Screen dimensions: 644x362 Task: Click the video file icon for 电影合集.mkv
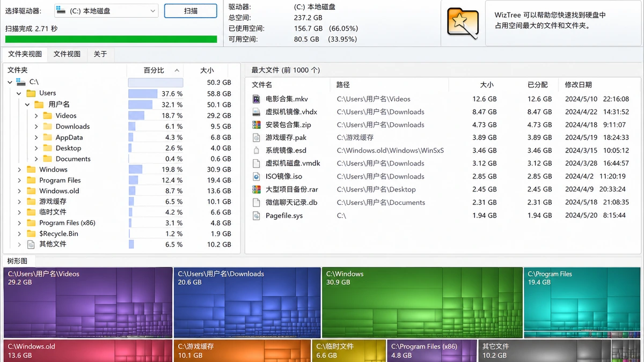[x=257, y=99]
